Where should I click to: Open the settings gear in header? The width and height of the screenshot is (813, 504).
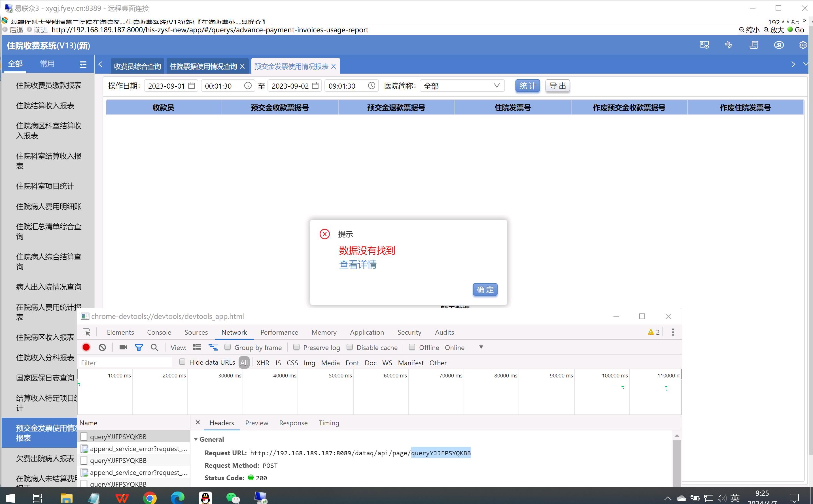click(803, 45)
